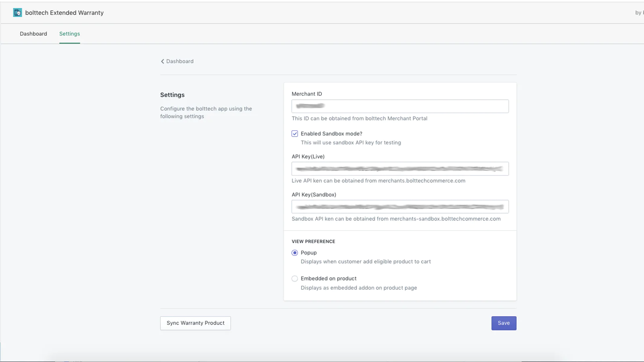
Task: Click the Merchant ID label
Action: 307,94
